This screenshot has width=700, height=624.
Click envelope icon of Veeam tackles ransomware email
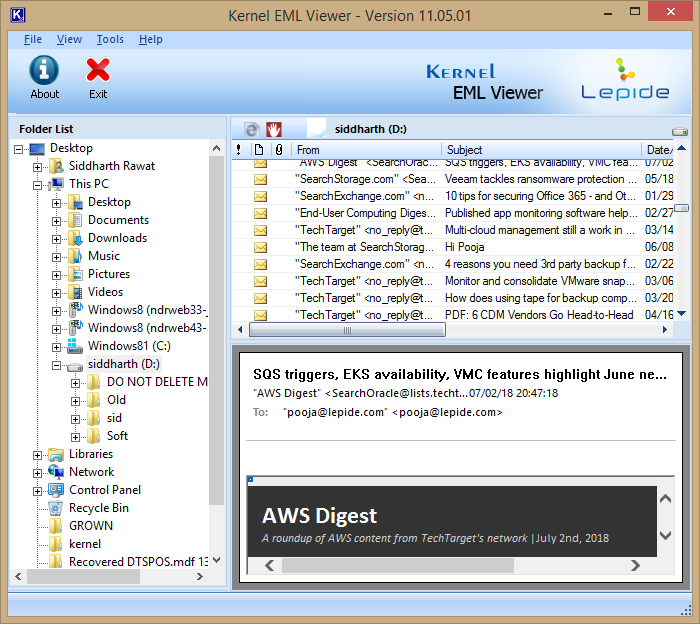click(260, 179)
